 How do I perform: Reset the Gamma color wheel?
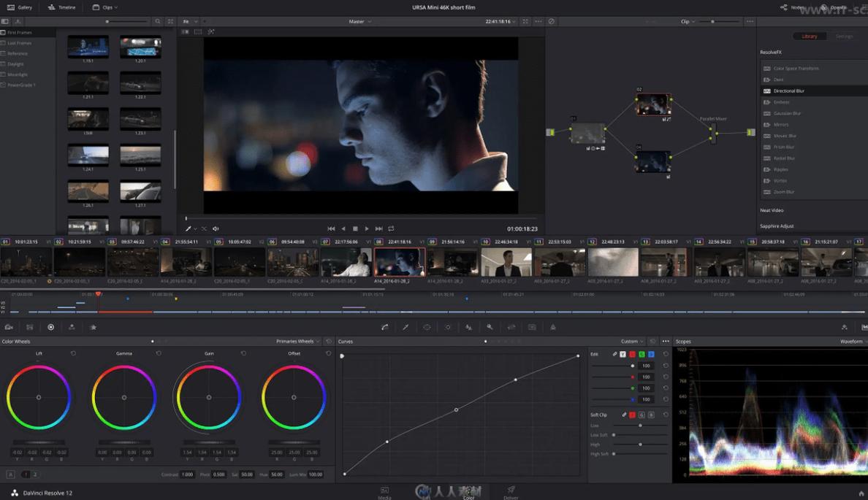click(x=159, y=353)
